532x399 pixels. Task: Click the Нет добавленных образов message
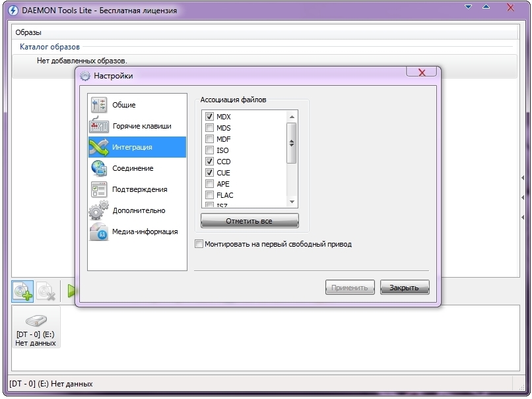pos(82,61)
